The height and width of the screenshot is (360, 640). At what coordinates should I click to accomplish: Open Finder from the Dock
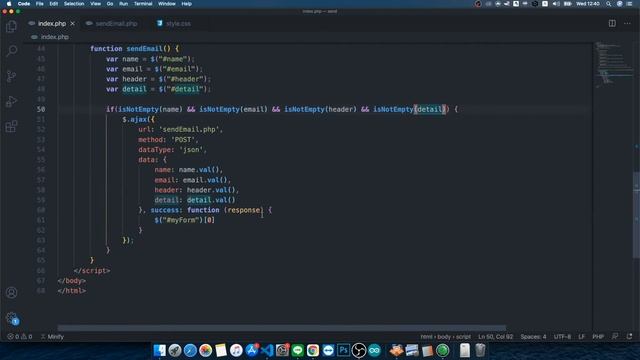(x=160, y=350)
